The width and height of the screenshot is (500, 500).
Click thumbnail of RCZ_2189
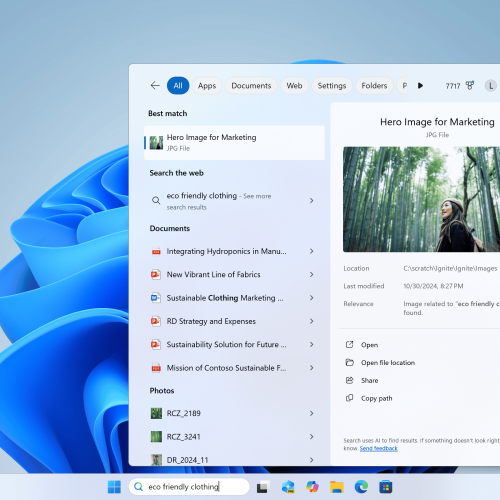pos(156,413)
